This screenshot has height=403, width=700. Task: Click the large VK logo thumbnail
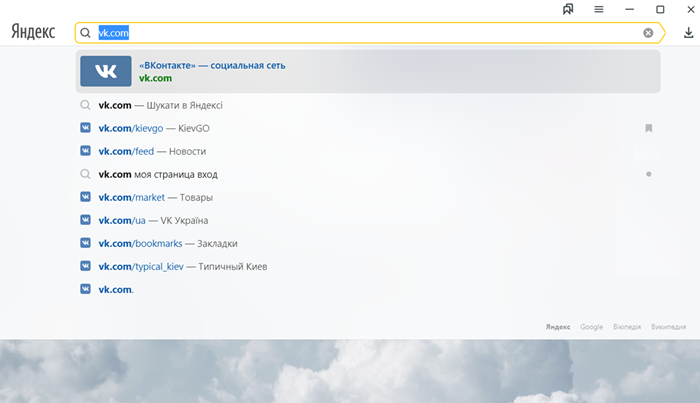pos(106,71)
